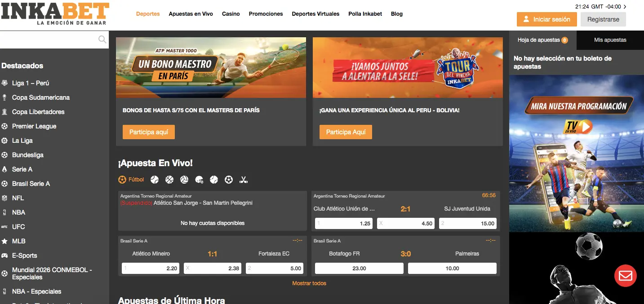Image resolution: width=644 pixels, height=304 pixels.
Task: Switch to the Mis apuestas tab
Action: click(x=610, y=40)
